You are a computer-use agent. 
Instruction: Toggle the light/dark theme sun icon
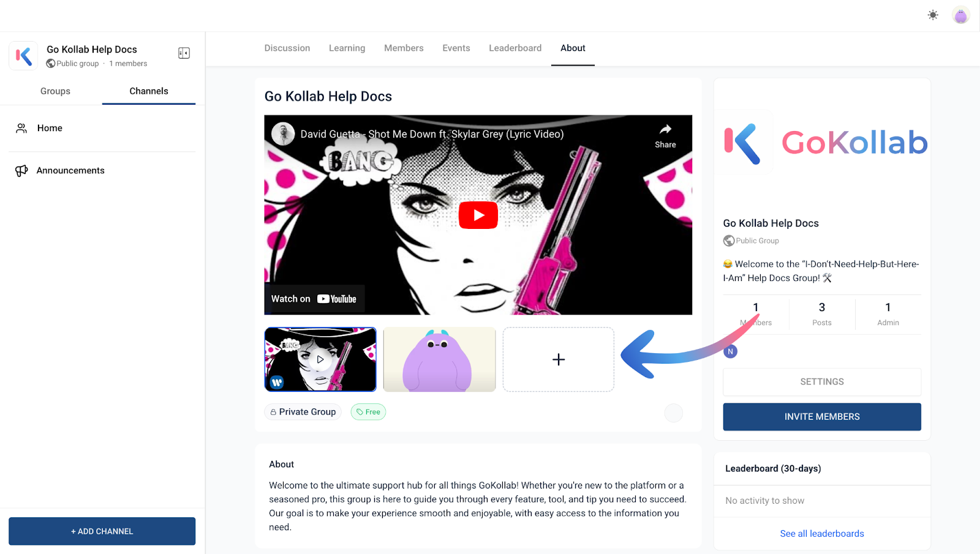933,15
